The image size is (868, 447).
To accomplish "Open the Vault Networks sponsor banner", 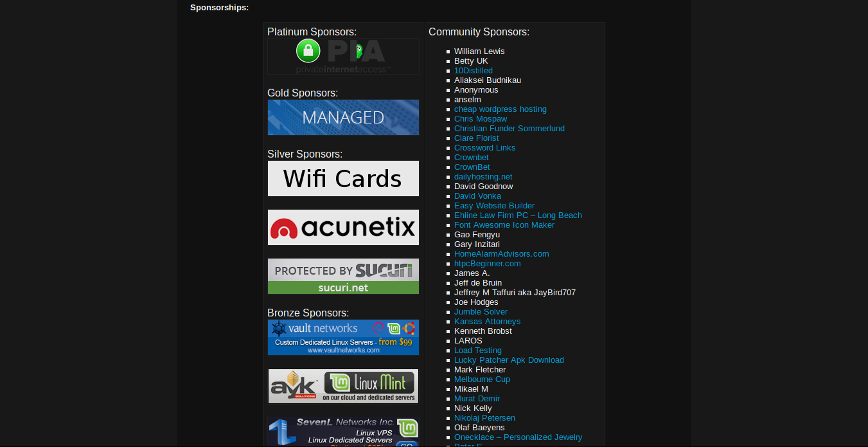I will pyautogui.click(x=343, y=337).
